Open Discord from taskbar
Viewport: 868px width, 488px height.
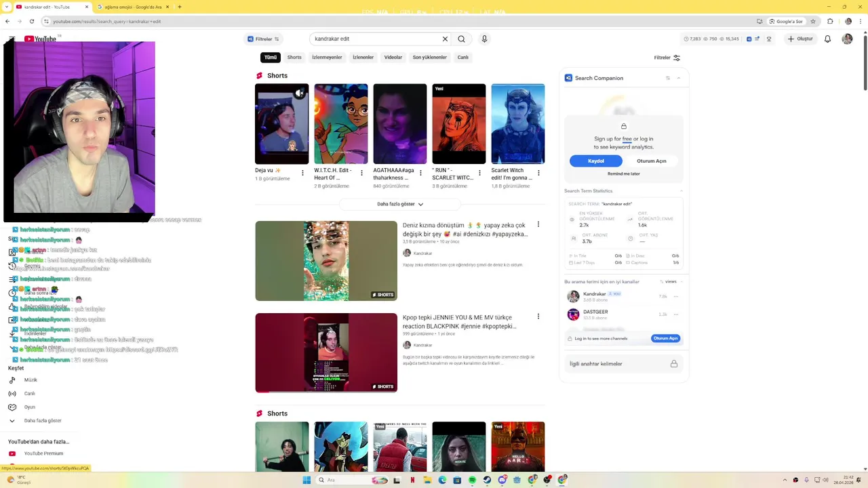point(502,480)
